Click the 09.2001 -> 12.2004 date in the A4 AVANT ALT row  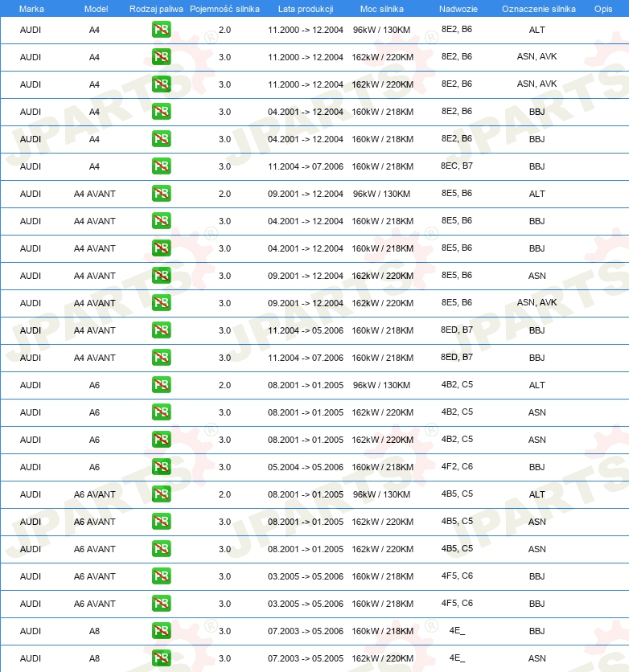click(x=306, y=194)
